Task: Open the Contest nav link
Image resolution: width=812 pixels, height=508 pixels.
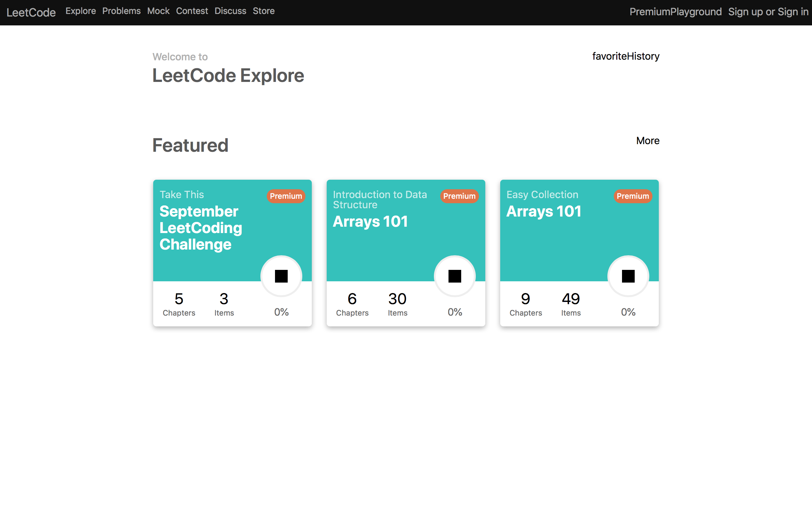Action: tap(192, 11)
